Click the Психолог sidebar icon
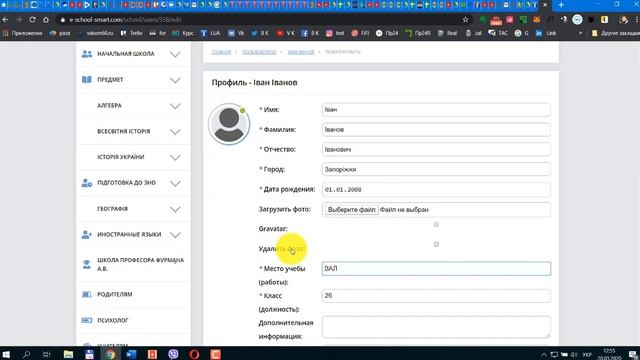This screenshot has width=640, height=360. pos(87,320)
